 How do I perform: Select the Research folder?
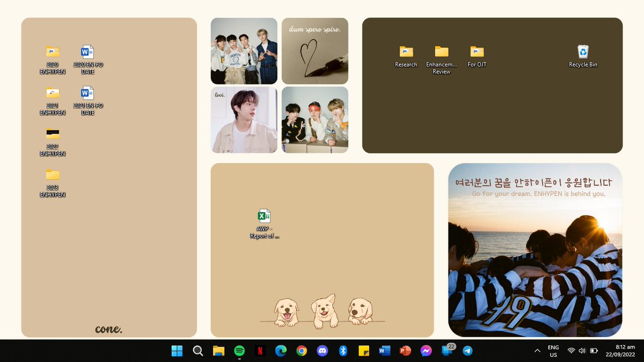[406, 56]
